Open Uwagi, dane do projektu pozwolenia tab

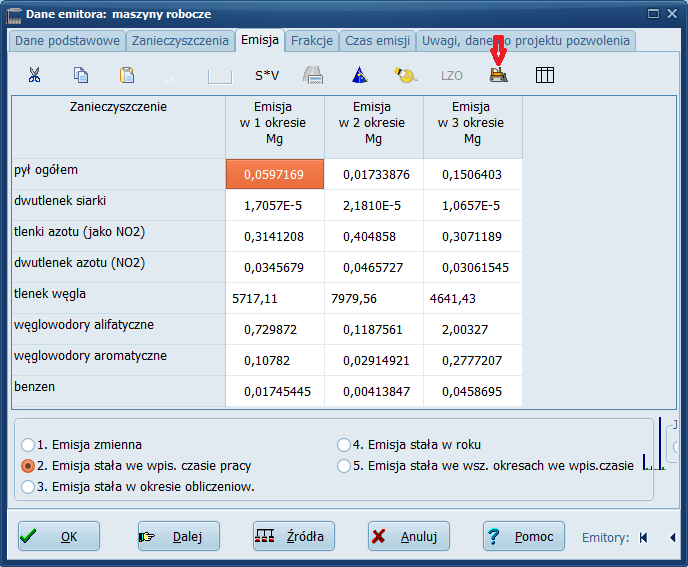[526, 41]
